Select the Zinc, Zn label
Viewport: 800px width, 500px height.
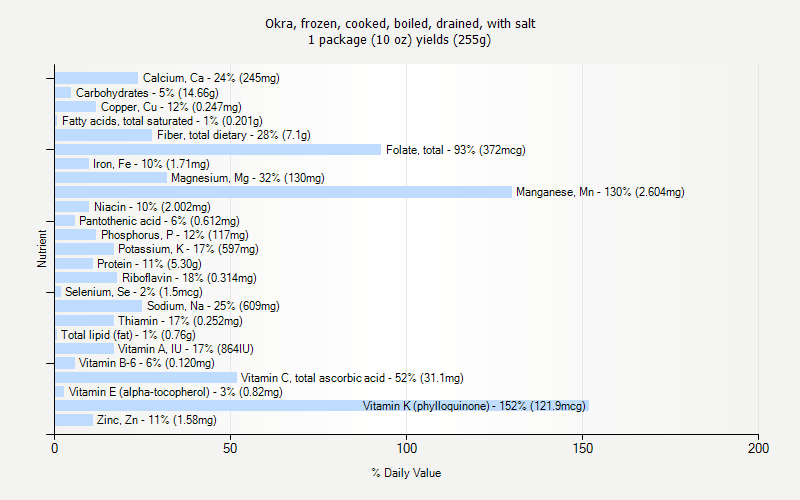tap(157, 420)
